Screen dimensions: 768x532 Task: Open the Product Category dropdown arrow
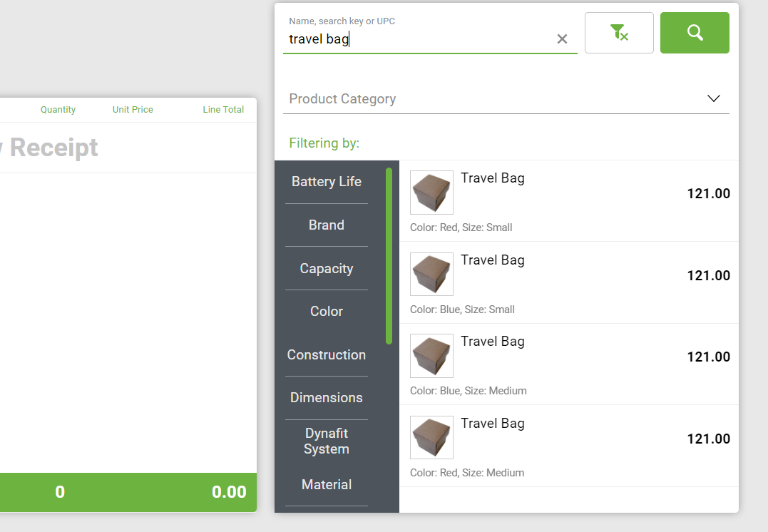(x=713, y=98)
